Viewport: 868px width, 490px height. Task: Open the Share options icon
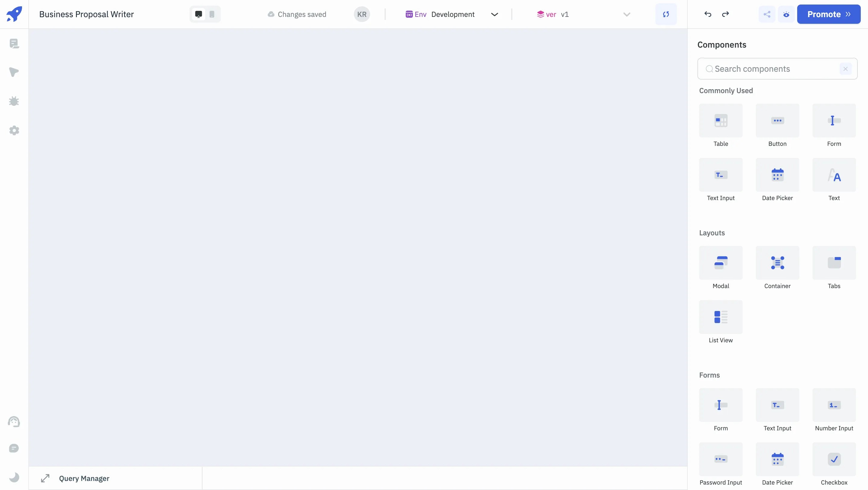pos(767,14)
